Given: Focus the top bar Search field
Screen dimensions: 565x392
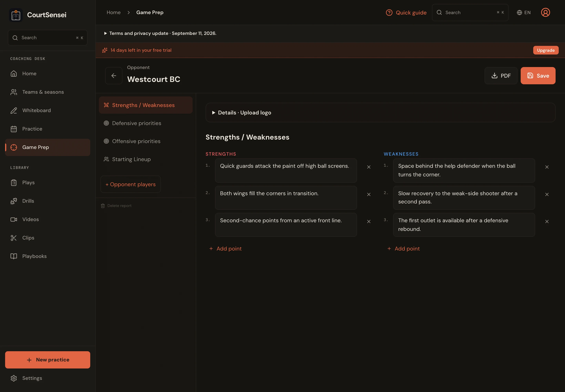Looking at the screenshot, I should (x=470, y=13).
